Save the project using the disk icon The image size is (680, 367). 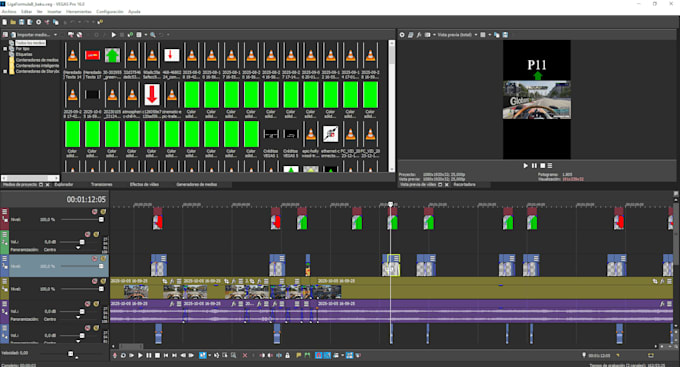(21, 22)
